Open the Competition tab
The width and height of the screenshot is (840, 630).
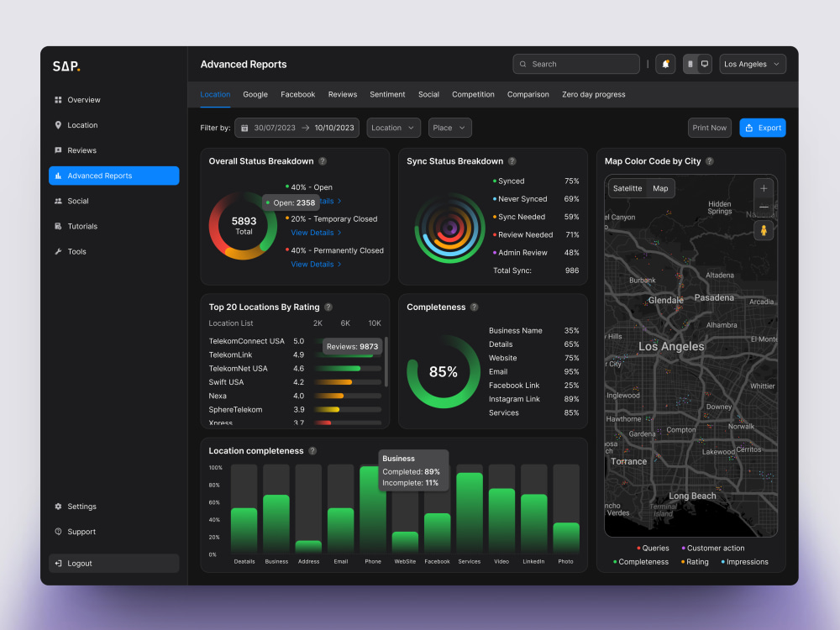(473, 94)
